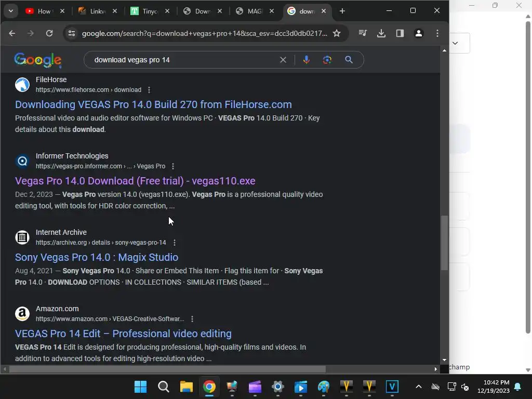Open more options for Amazon.com result

[x=192, y=319]
